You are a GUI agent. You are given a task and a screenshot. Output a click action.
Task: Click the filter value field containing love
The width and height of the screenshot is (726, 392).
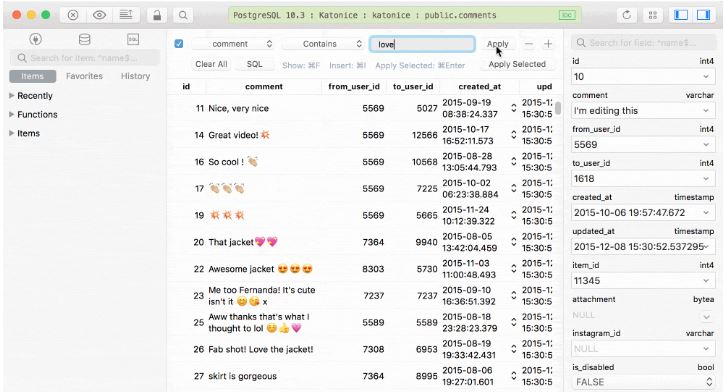tap(422, 44)
